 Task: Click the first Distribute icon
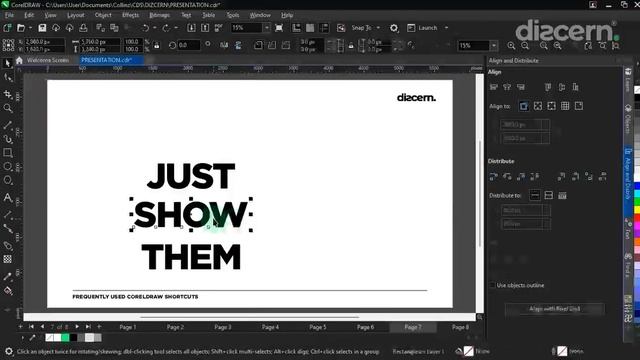[493, 176]
